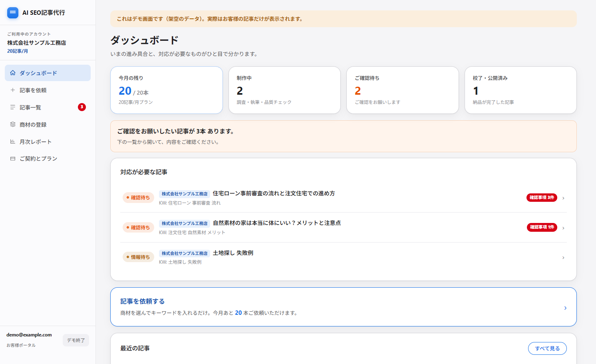Click the これはデモ画面です notice banner text
Viewport: 596px width, 364px height.
pyautogui.click(x=210, y=19)
